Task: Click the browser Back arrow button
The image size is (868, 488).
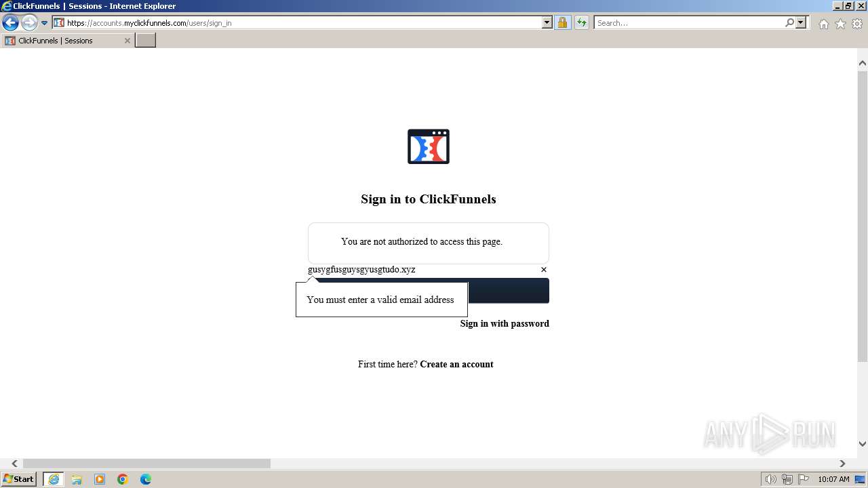Action: (10, 23)
